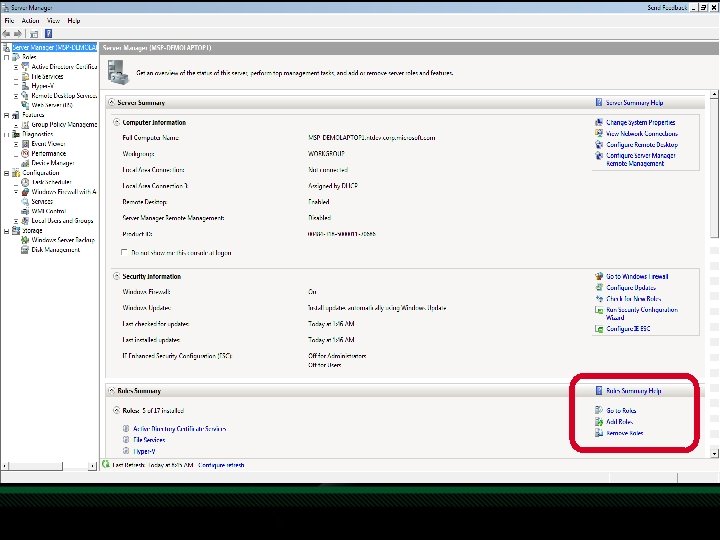Open Group Policy Management tree node

pos(64,124)
